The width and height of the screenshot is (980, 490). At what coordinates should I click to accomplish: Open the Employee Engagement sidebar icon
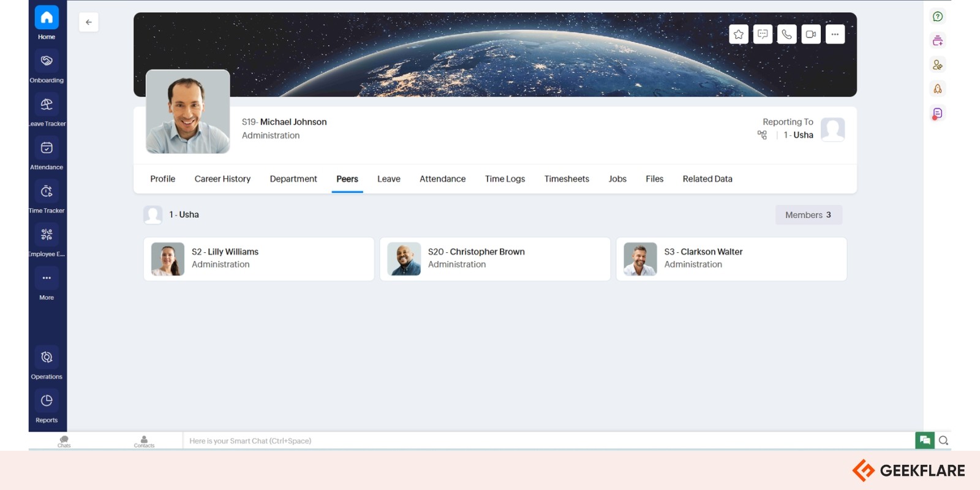click(47, 235)
